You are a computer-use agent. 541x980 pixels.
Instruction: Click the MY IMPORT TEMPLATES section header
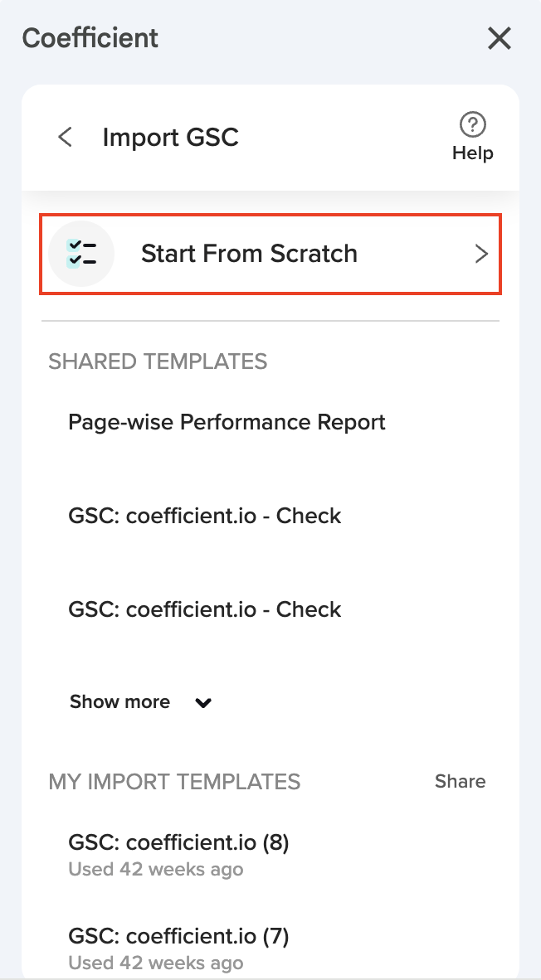tap(174, 781)
